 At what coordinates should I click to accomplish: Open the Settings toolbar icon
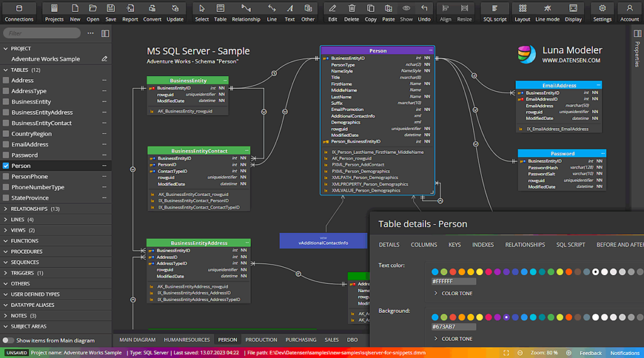tap(602, 13)
